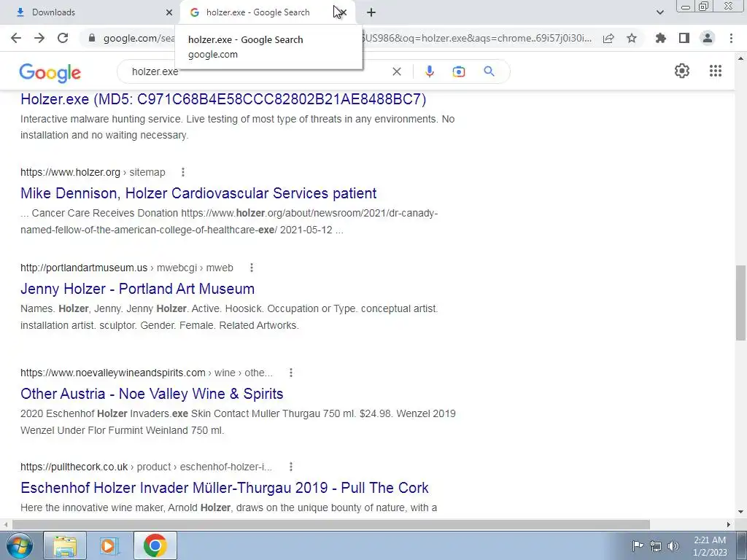Start search by voice microphone
The image size is (747, 560).
[429, 71]
